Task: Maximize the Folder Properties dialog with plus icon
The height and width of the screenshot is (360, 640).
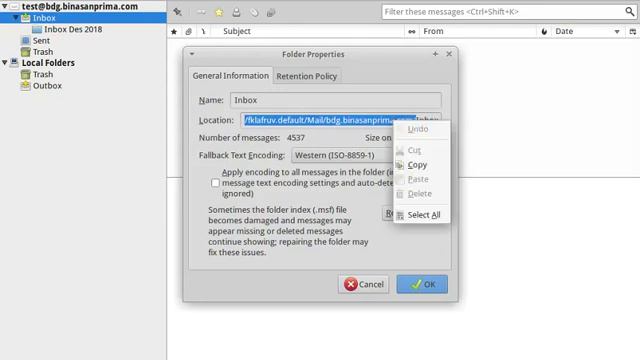Action: pyautogui.click(x=435, y=54)
